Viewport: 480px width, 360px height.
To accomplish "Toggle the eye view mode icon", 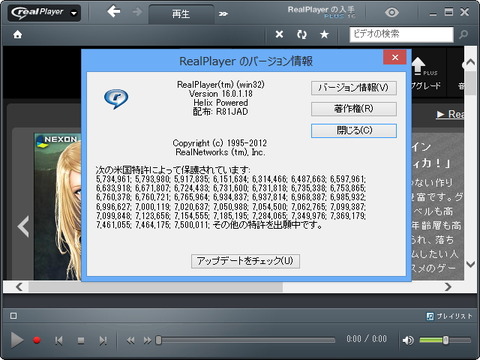I will (392, 13).
